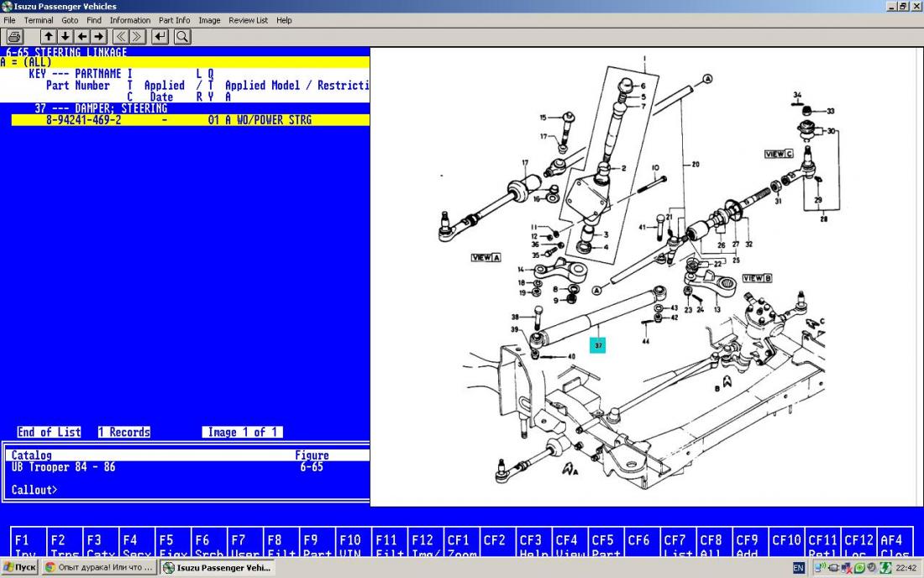Open the Terminal menu
This screenshot has width=924, height=578.
point(39,20)
